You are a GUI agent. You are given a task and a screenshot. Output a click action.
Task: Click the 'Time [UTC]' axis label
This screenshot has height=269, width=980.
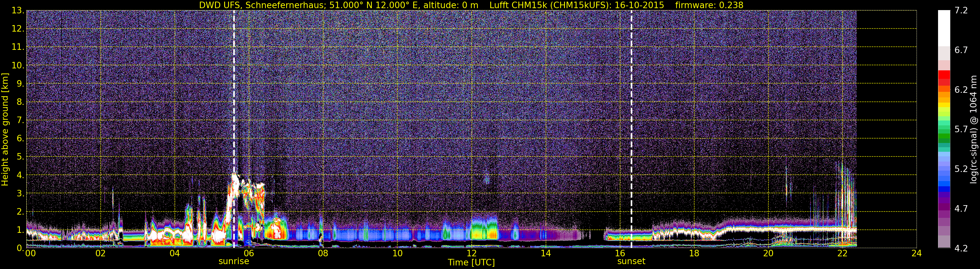[x=471, y=262]
